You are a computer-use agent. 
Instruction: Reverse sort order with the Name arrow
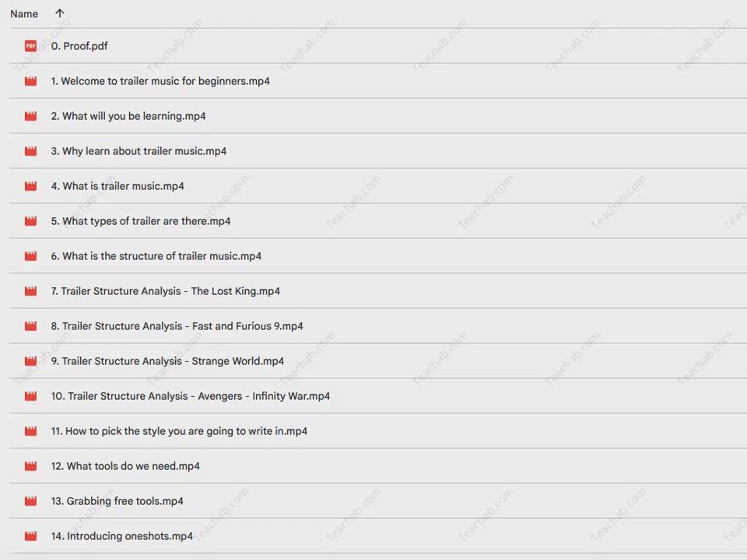pos(60,14)
